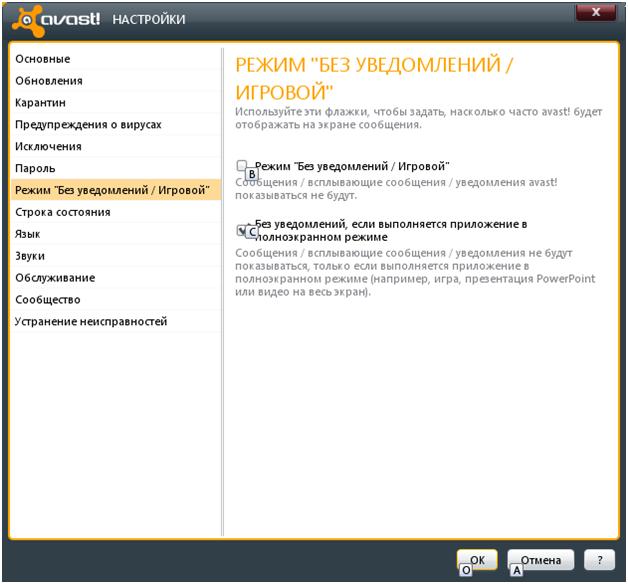
Task: Go to Устранение неисправностей
Action: pyautogui.click(x=116, y=321)
